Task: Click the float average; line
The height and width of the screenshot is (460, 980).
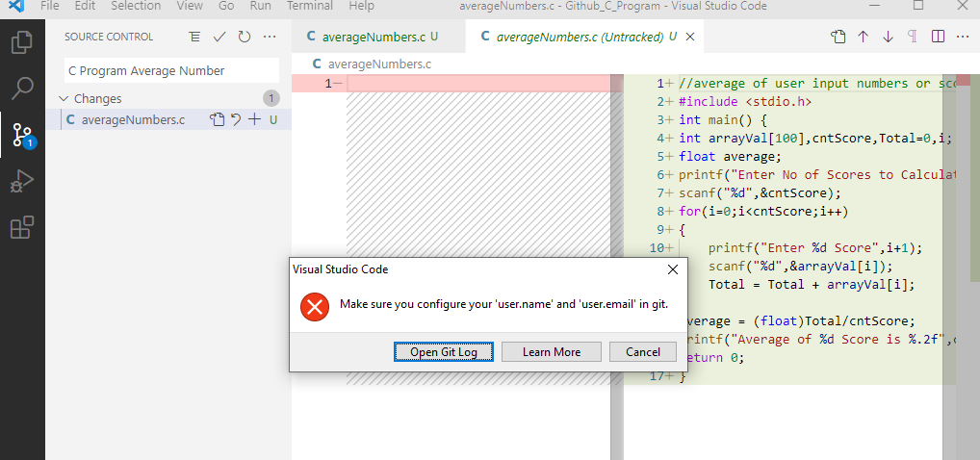Action: click(730, 156)
